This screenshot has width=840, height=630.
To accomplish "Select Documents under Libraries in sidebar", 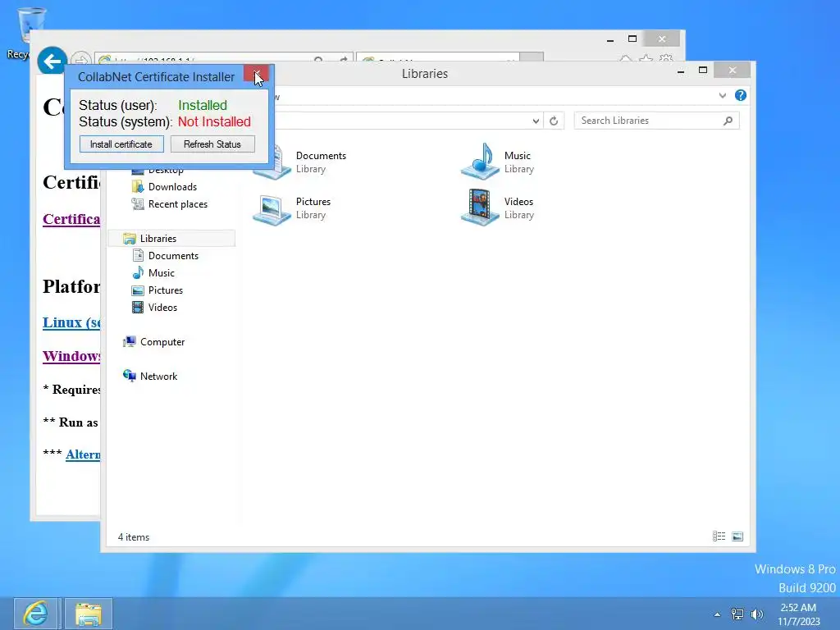I will coord(173,256).
